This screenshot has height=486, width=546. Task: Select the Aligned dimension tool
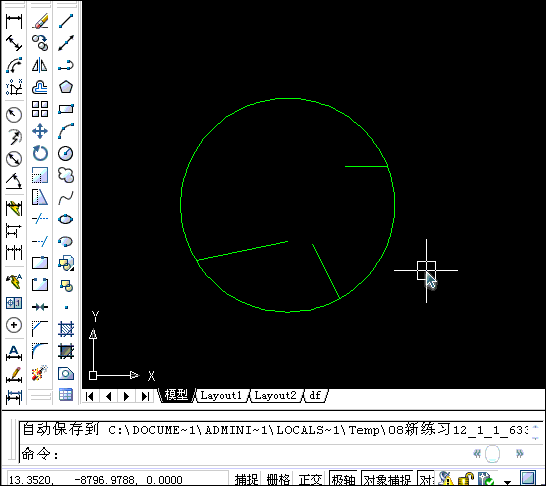(14, 43)
